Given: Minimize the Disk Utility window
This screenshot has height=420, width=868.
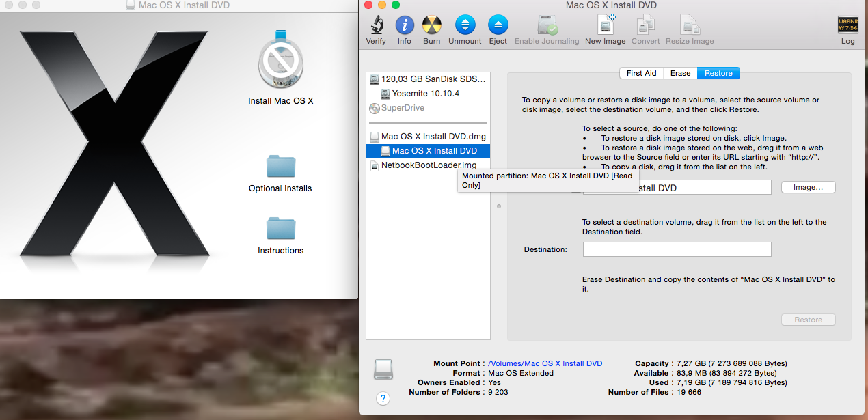Looking at the screenshot, I should pos(382,5).
